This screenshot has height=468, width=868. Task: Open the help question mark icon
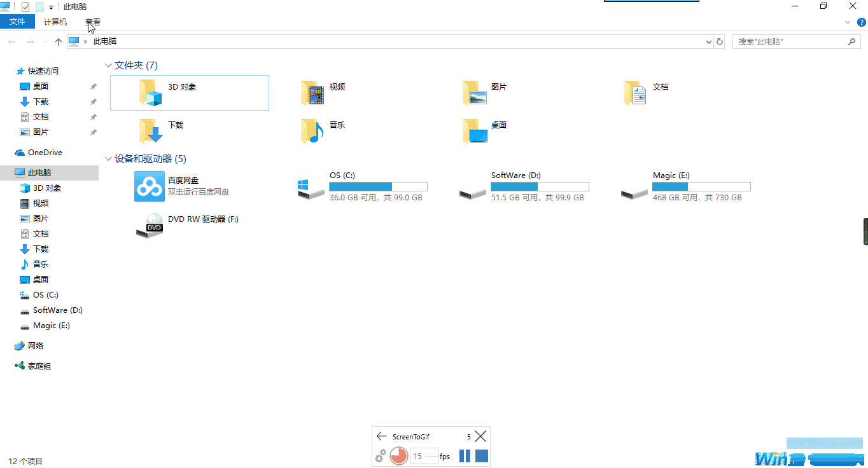(x=862, y=22)
